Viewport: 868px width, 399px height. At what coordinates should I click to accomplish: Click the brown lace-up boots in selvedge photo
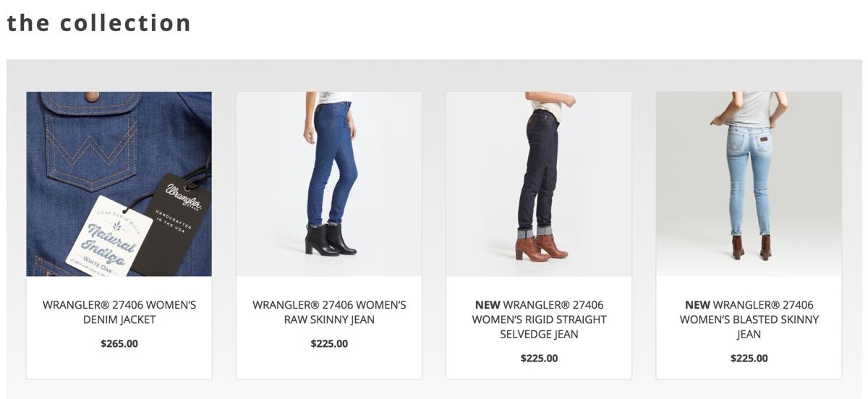541,246
